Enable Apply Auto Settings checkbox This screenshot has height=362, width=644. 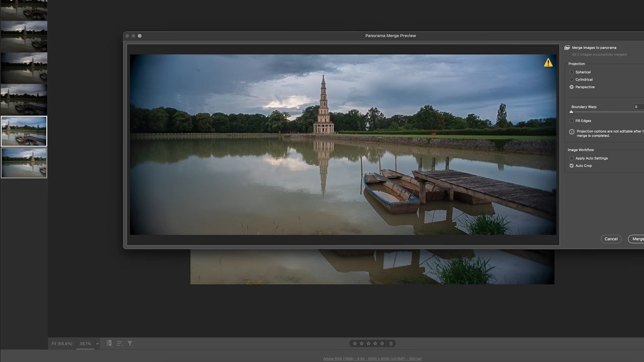click(x=572, y=158)
